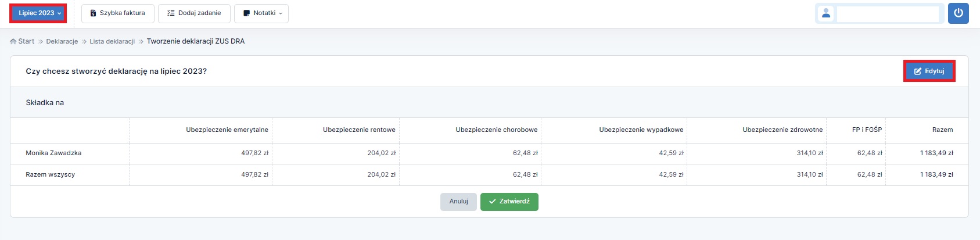
Task: Open the Lipiec 2023 period dropdown
Action: (x=38, y=13)
